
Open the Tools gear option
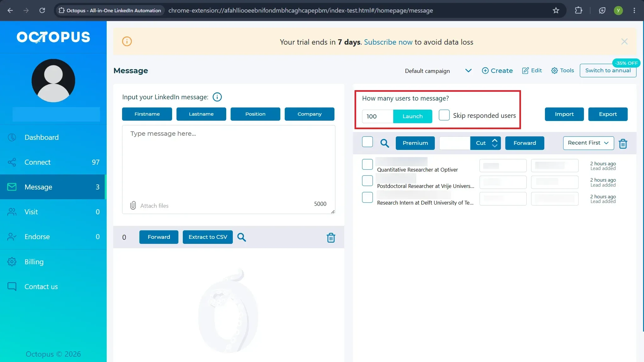pyautogui.click(x=563, y=70)
